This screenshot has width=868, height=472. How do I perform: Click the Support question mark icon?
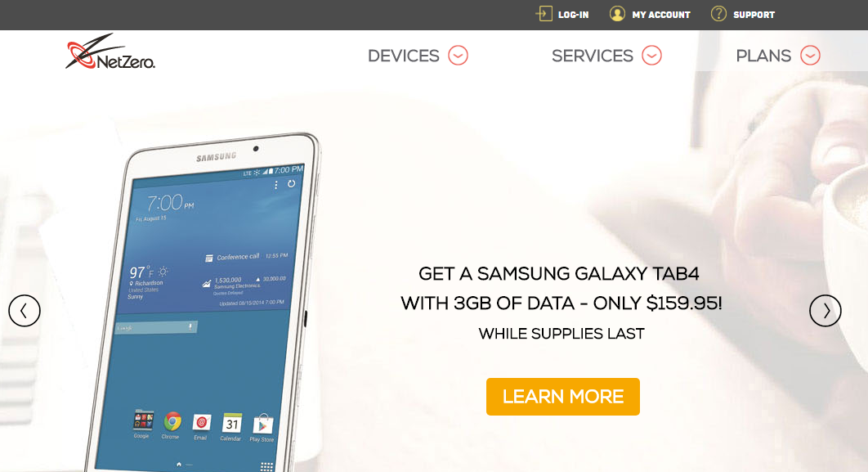pos(718,14)
